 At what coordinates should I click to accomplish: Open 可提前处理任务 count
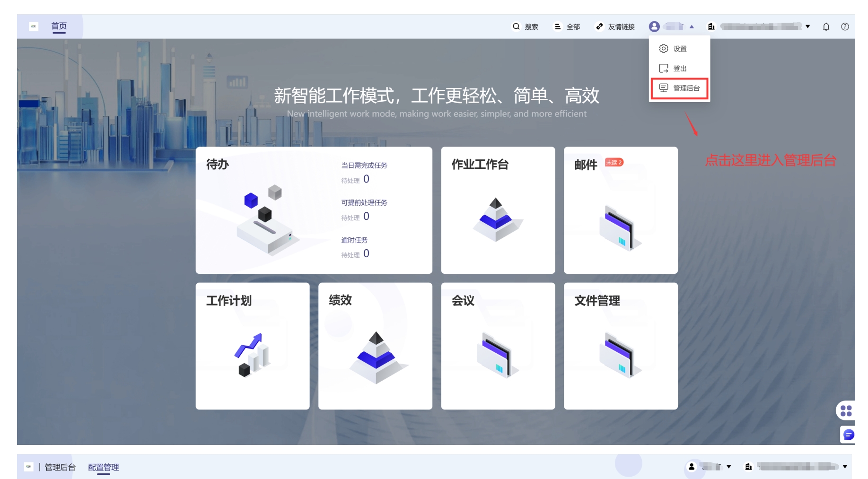coord(366,217)
